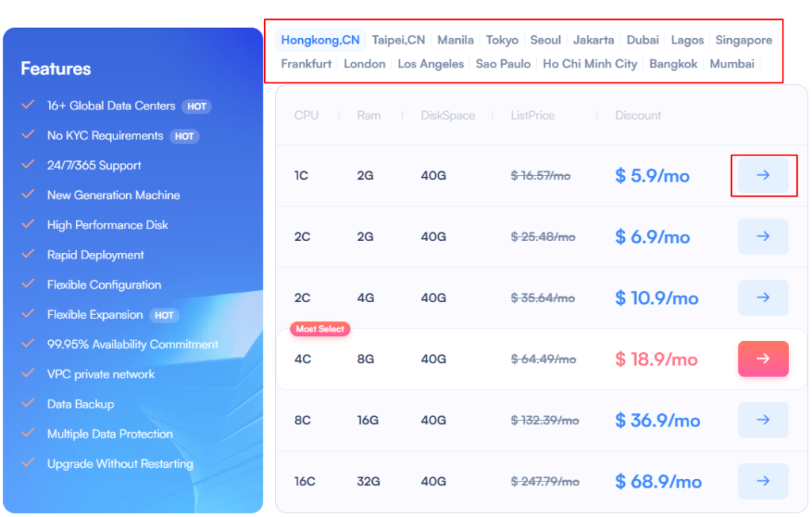Screen dimensions: 812x517
Task: Click the arrow button for the $68.9/mo plan
Action: [x=763, y=481]
